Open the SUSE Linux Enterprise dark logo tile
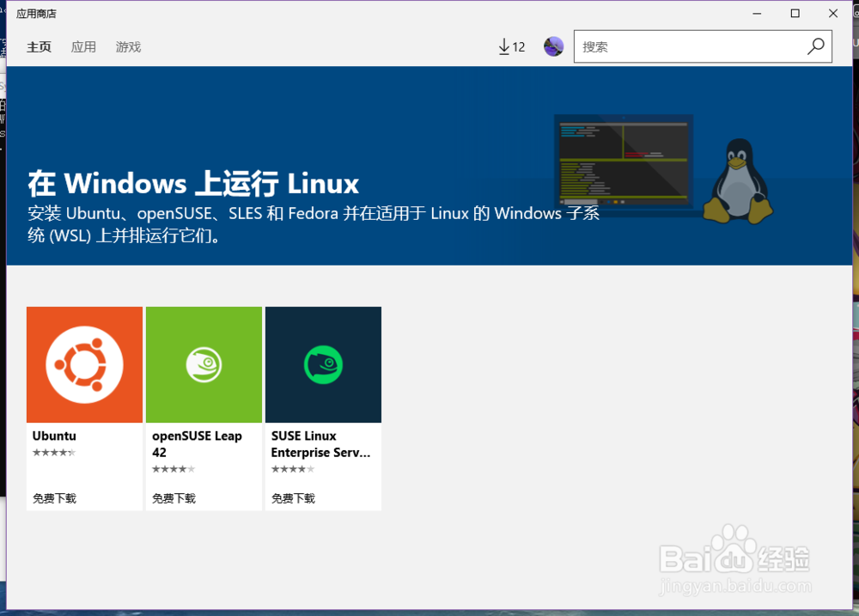 pos(323,364)
